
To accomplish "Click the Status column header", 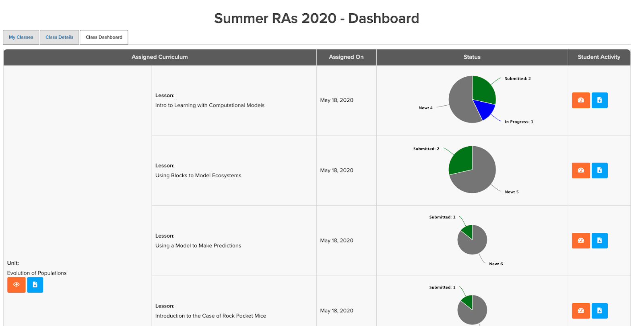I will coord(472,57).
